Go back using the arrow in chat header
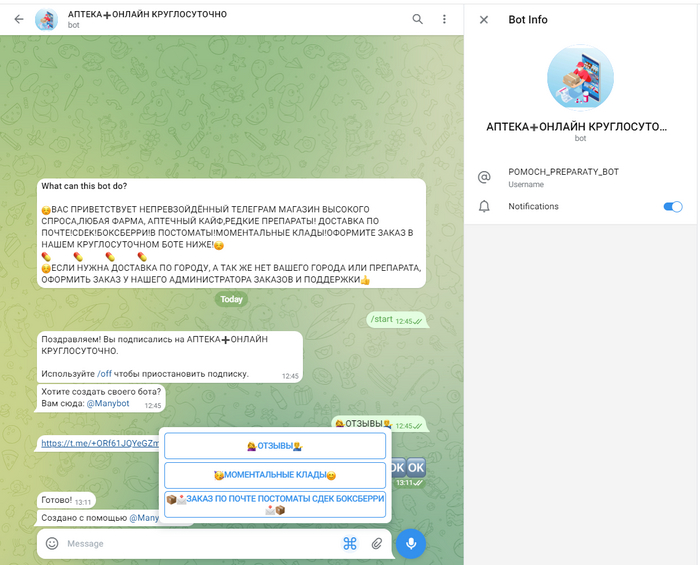Image resolution: width=700 pixels, height=565 pixels. click(19, 19)
